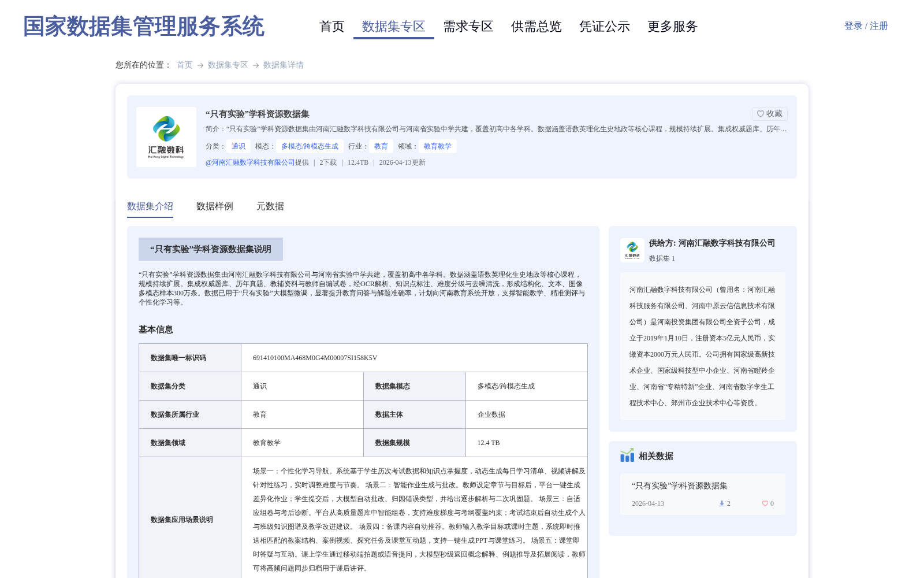This screenshot has height=578, width=924.
Task: Open the related “只有实验”学科资源数据集 card
Action: pyautogui.click(x=703, y=494)
